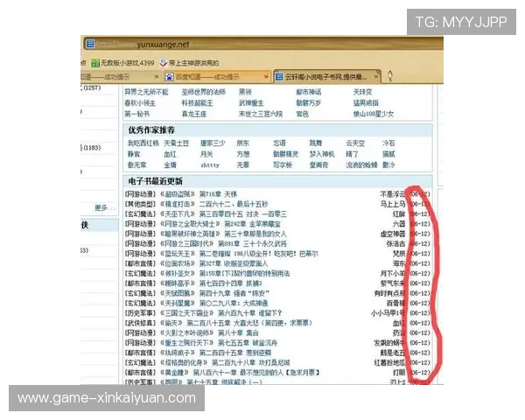Select the author 云天空
Screen dimensions: 525x420
tap(355, 143)
